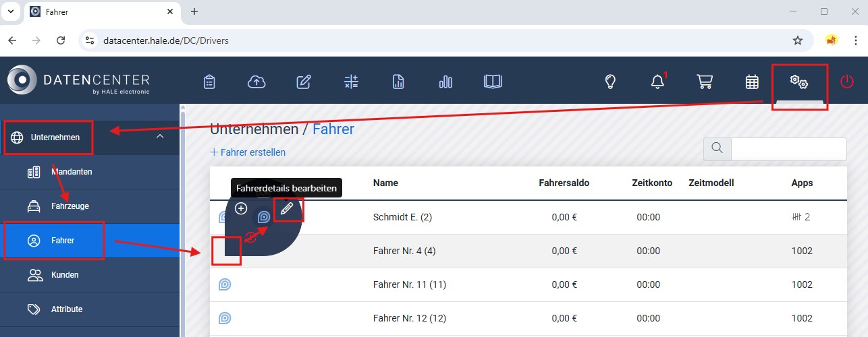This screenshot has width=868, height=337.
Task: Go back in browser
Action: 12,40
